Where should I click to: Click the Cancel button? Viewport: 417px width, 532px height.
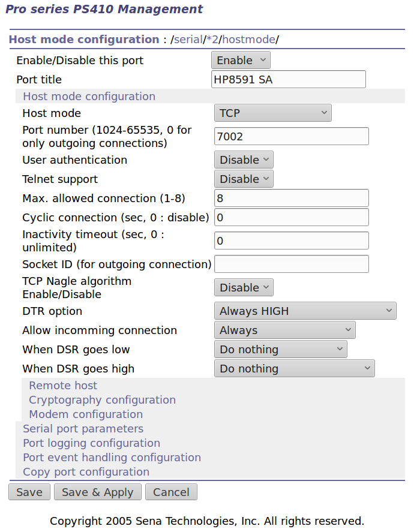click(x=171, y=492)
